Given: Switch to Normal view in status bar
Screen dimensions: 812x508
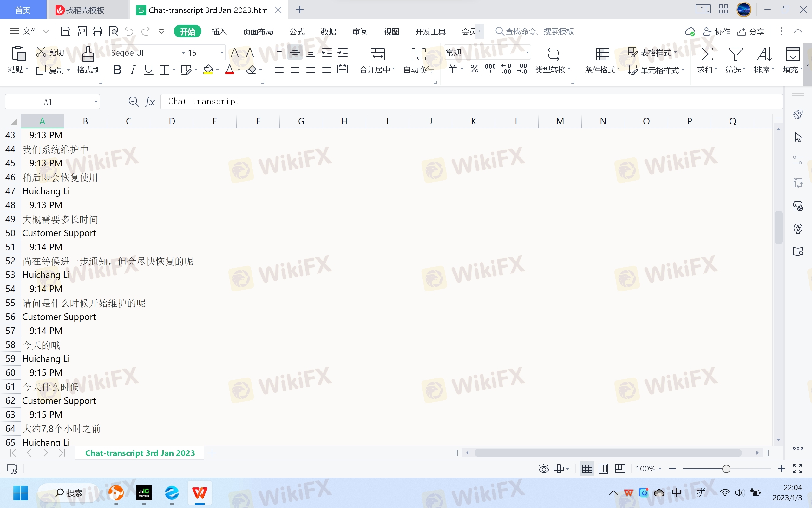Looking at the screenshot, I should [587, 469].
